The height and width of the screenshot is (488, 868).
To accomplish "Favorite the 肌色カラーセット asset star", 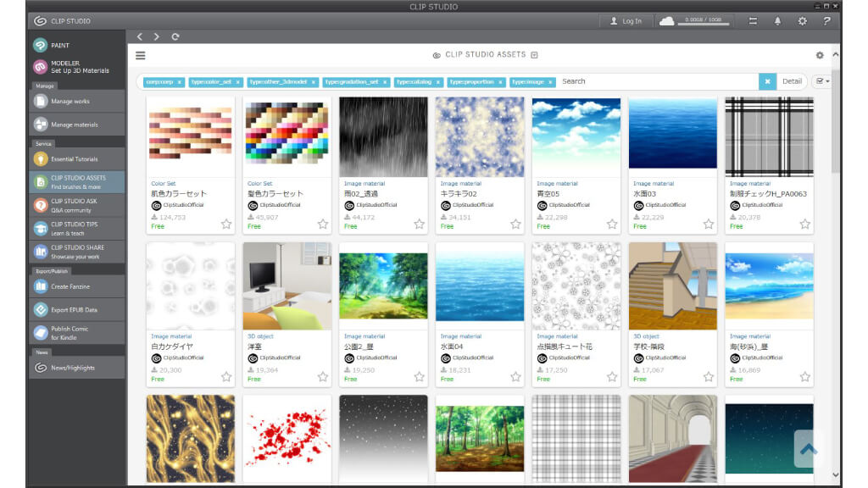I will click(226, 224).
